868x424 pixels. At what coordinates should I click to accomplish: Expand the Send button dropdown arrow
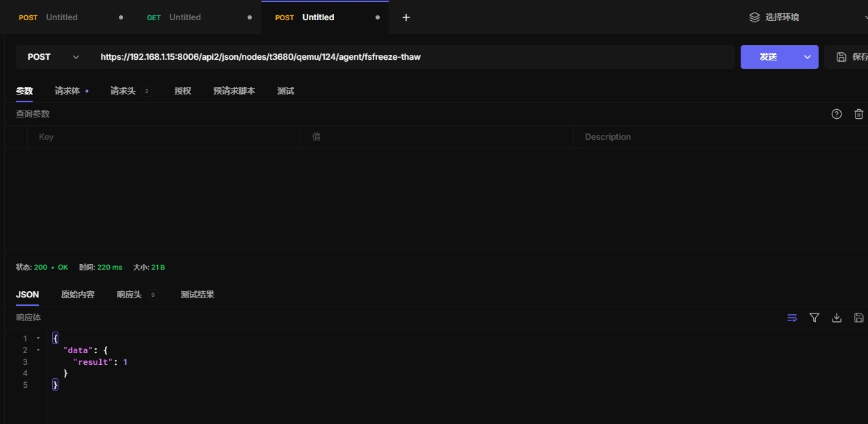click(807, 57)
